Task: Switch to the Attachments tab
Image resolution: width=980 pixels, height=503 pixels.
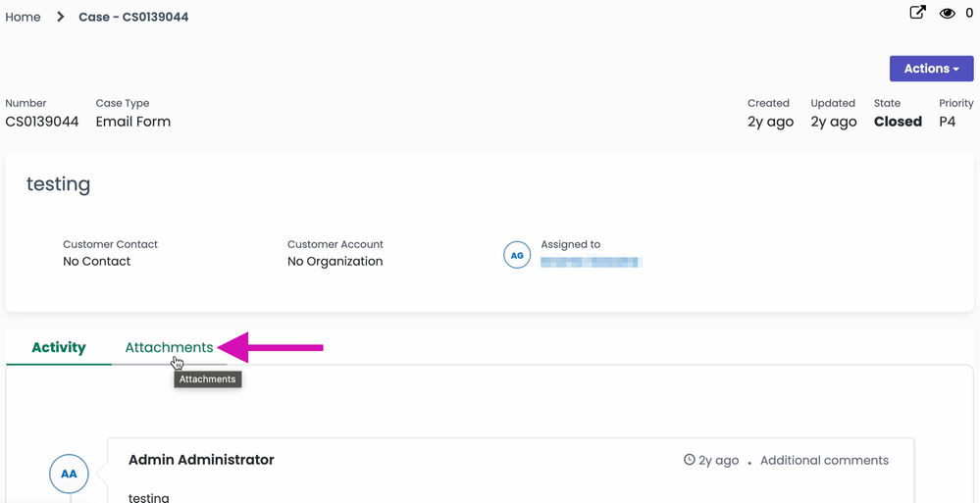Action: [x=169, y=347]
